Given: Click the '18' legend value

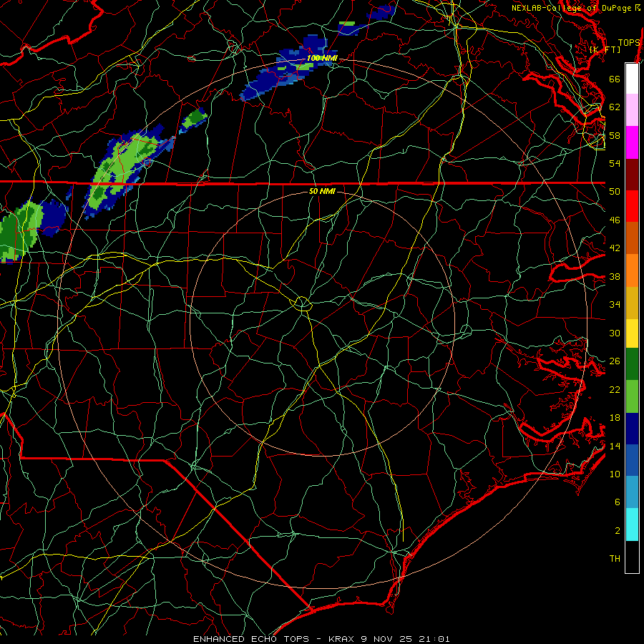Looking at the screenshot, I should tap(615, 418).
